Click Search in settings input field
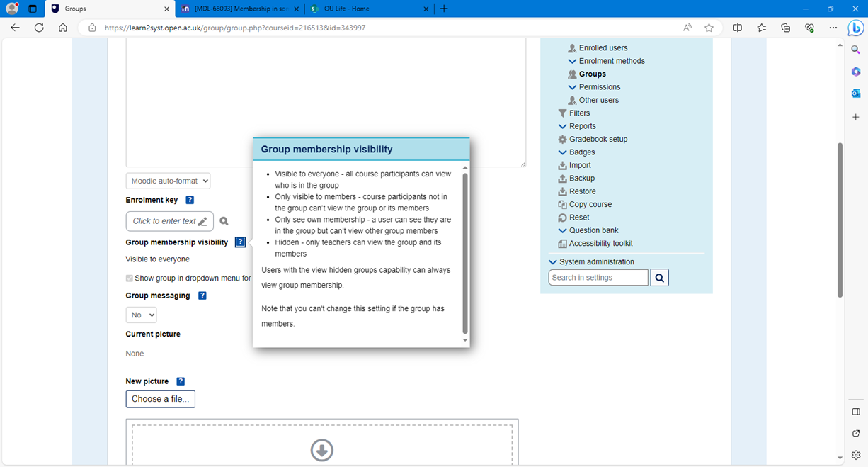 point(598,278)
